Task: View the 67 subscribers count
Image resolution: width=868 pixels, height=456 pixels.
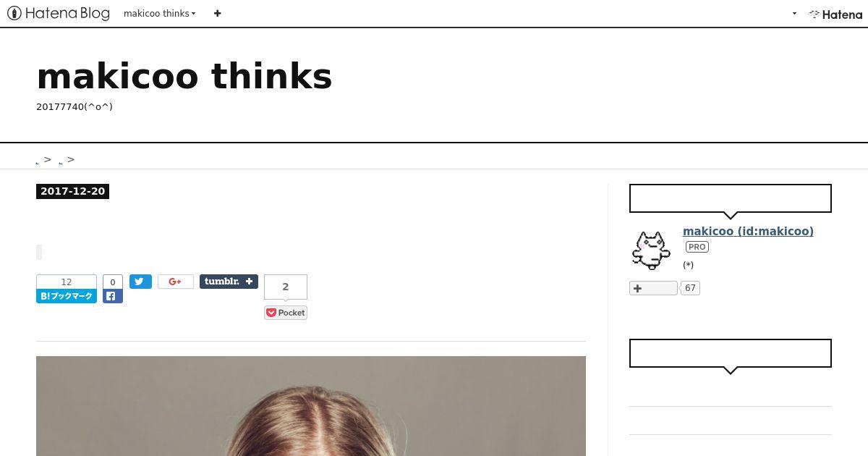Action: [690, 288]
